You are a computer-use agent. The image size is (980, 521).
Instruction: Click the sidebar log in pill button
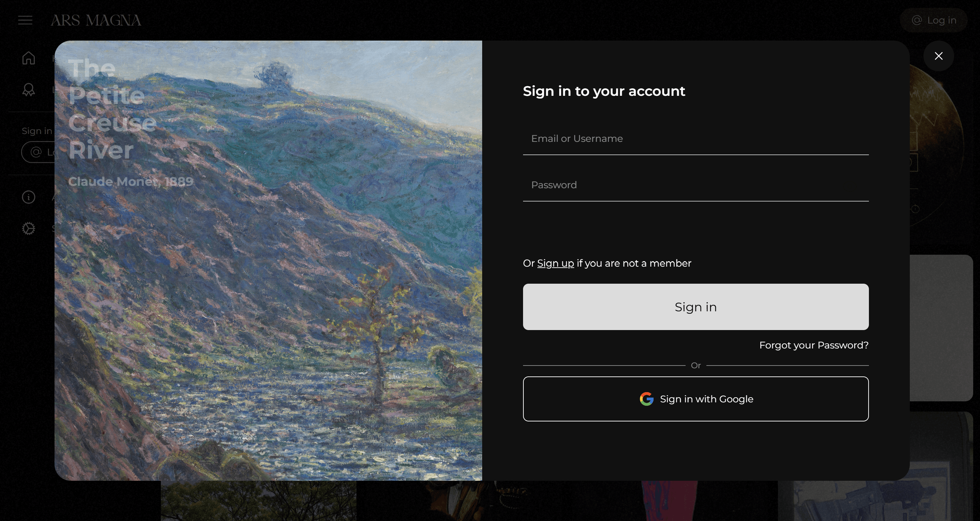[x=38, y=152]
